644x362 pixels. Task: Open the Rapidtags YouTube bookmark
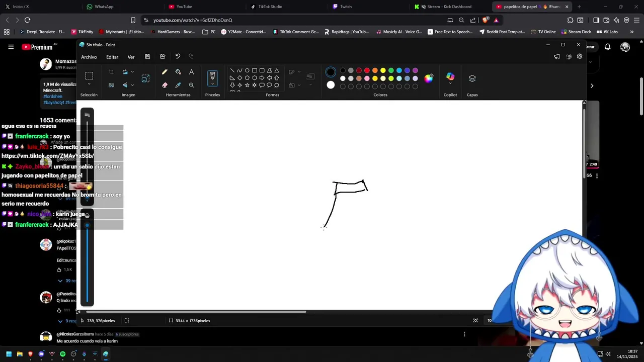(x=347, y=32)
